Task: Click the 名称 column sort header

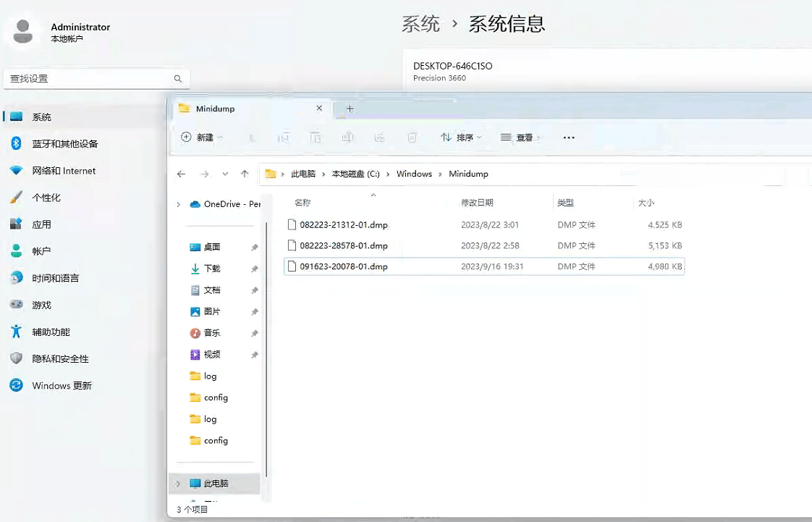Action: click(303, 203)
